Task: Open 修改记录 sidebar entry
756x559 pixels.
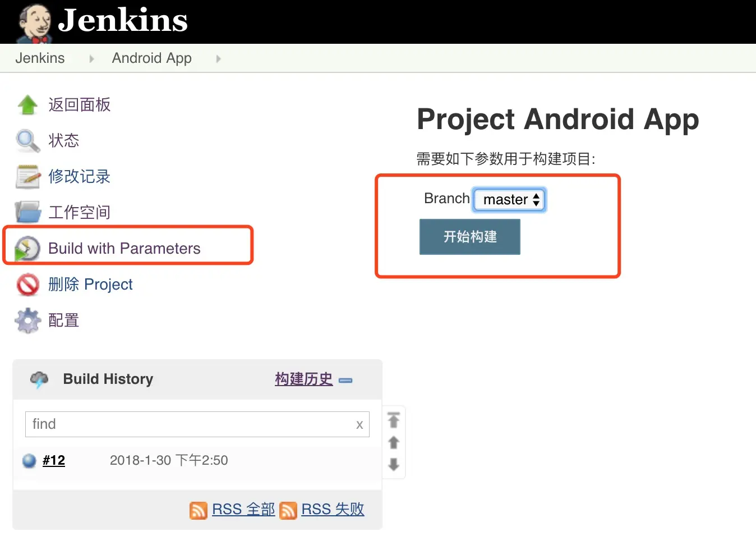Action: [x=79, y=176]
